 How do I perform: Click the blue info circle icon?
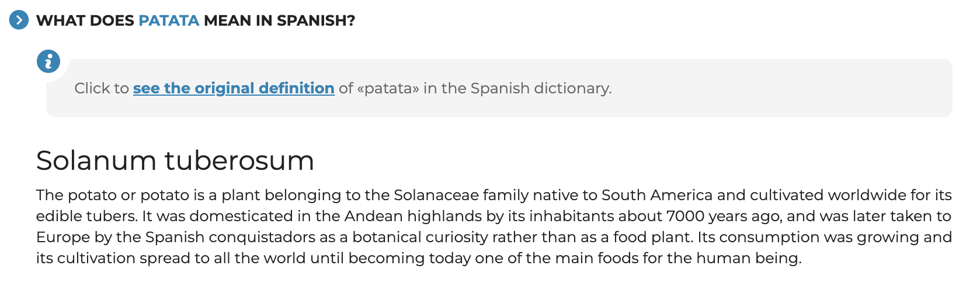(x=48, y=61)
